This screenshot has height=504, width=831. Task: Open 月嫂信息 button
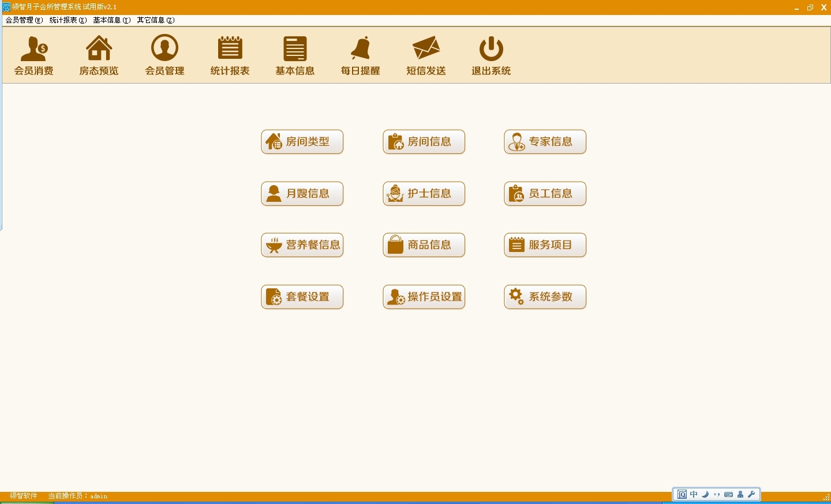[302, 194]
